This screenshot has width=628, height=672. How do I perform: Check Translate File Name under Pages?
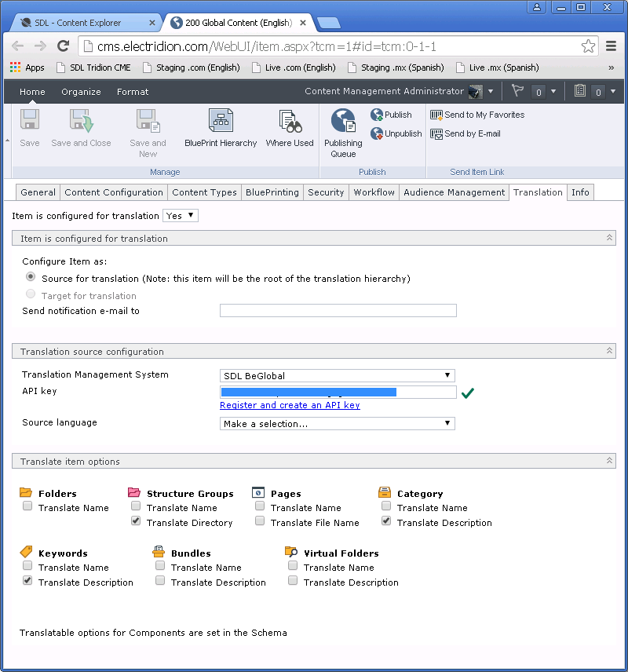pos(260,521)
